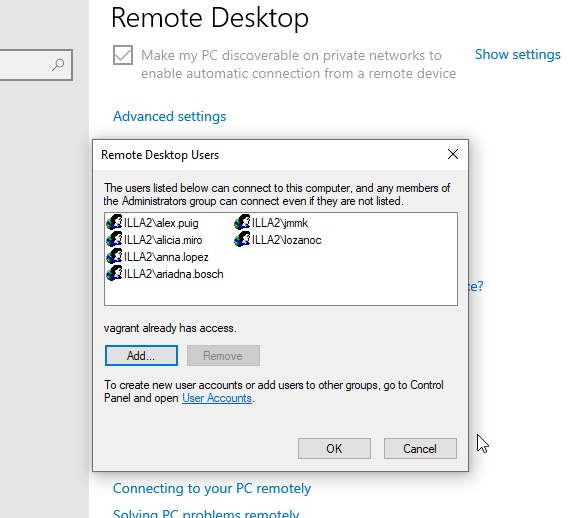Screen dimensions: 578x518
Task: Click the user icon beside ILLA2\jmmk
Action: click(242, 223)
